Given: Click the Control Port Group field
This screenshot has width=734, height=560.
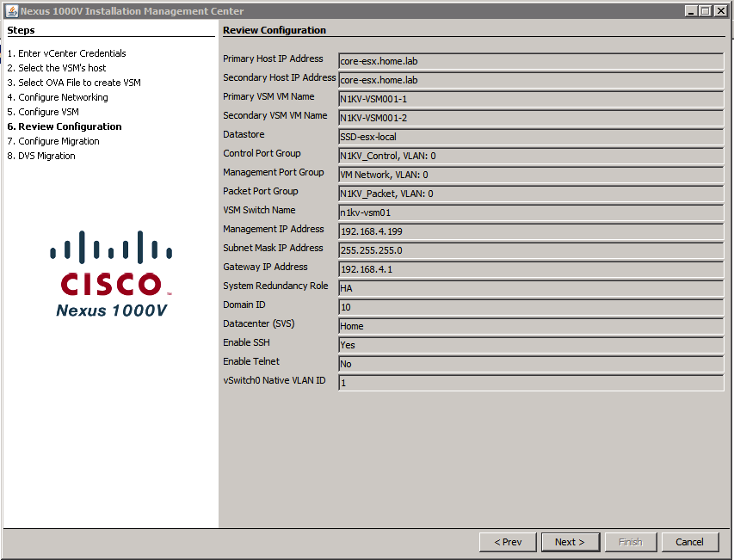Looking at the screenshot, I should click(x=531, y=156).
